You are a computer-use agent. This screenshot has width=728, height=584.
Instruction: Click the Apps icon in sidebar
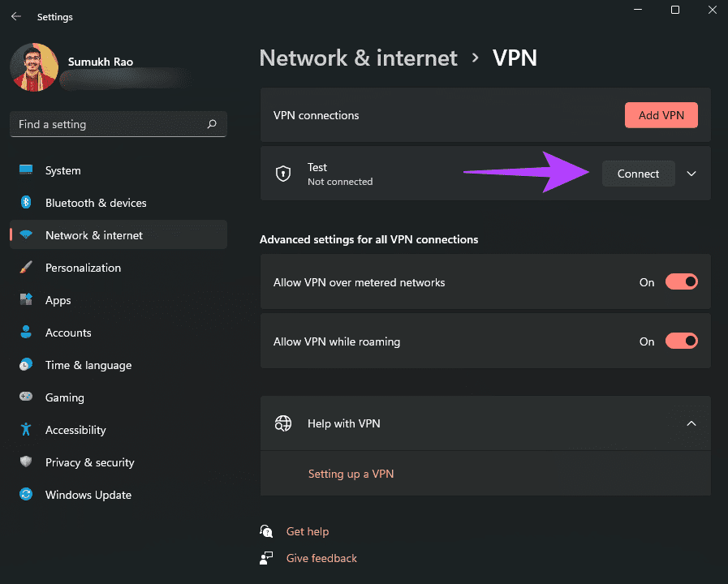coord(26,299)
